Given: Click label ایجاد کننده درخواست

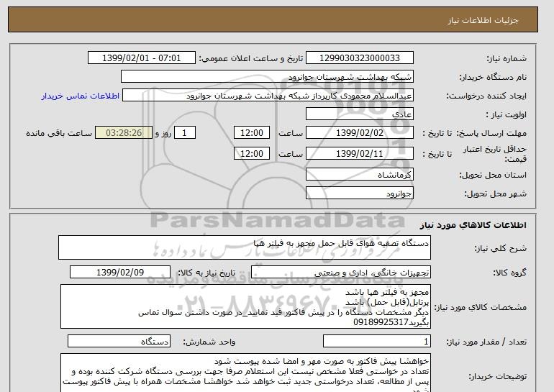Looking at the screenshot, I should point(486,96).
